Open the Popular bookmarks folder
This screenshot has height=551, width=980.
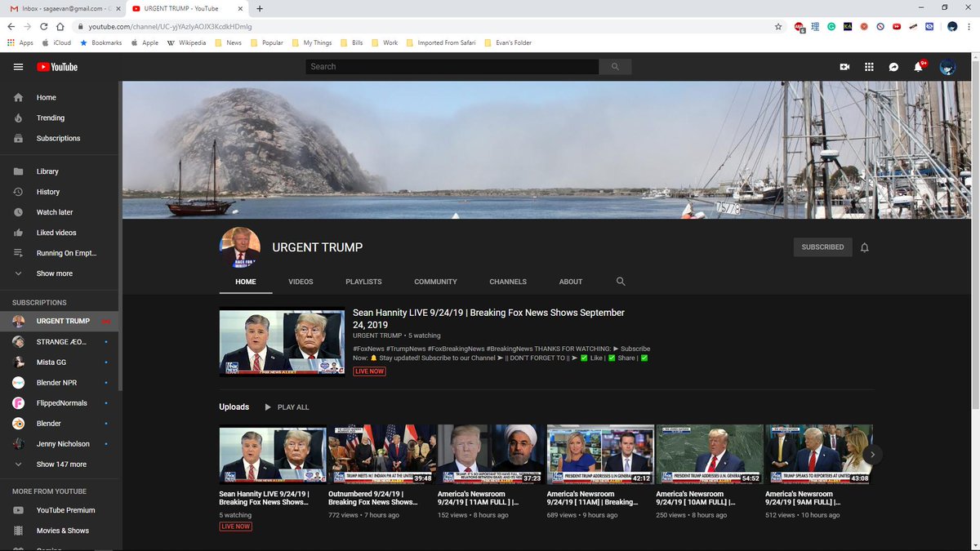coord(267,42)
